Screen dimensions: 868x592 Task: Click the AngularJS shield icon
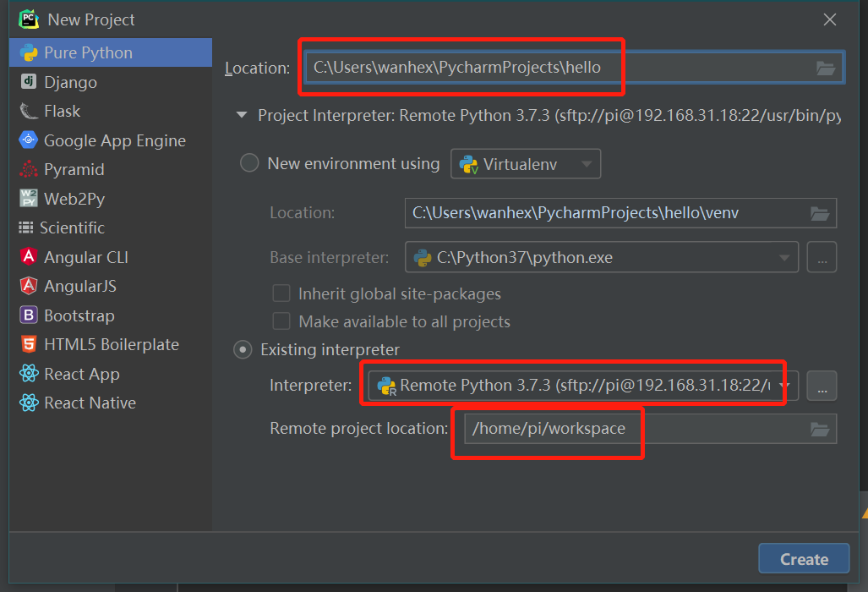28,286
